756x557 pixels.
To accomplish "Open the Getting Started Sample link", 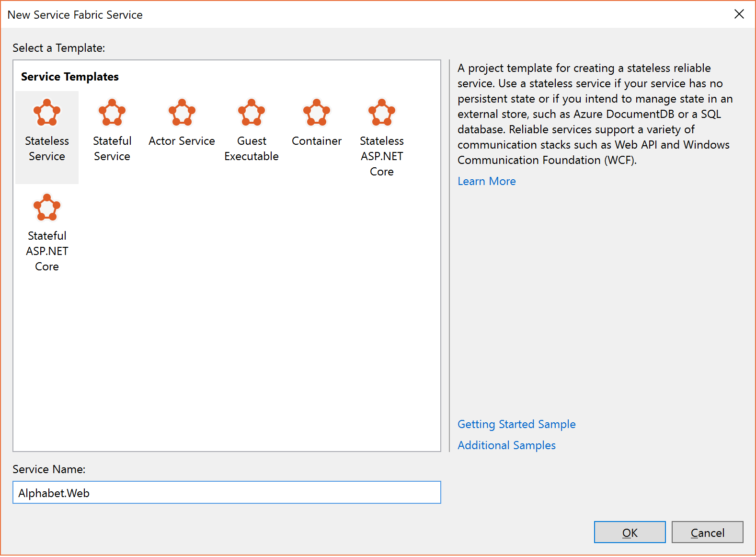I will (x=516, y=424).
